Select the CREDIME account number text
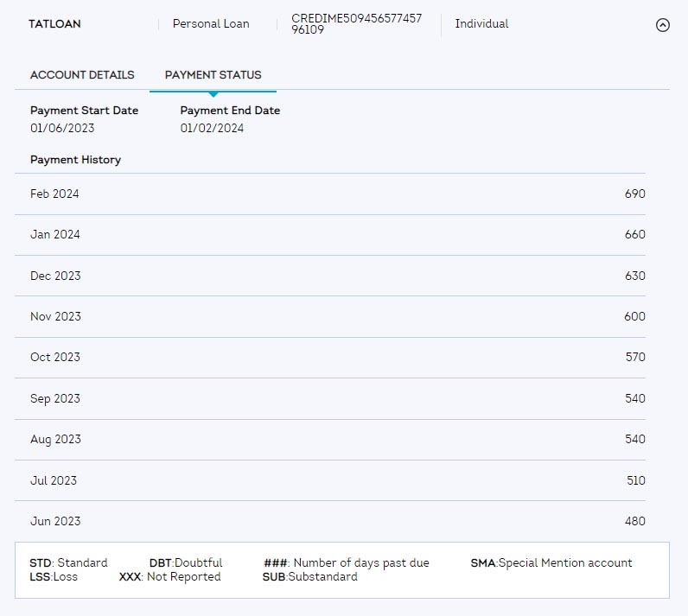 pos(356,24)
